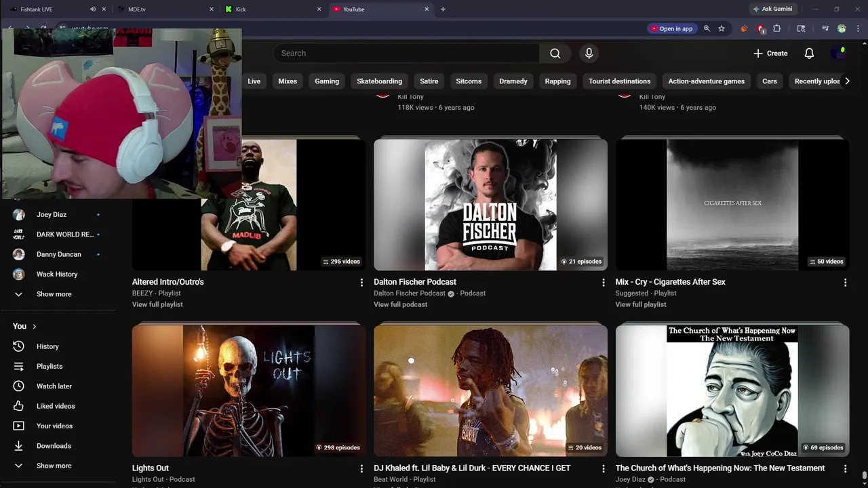Open the You section chevron header
The width and height of the screenshot is (868, 488).
point(25,326)
